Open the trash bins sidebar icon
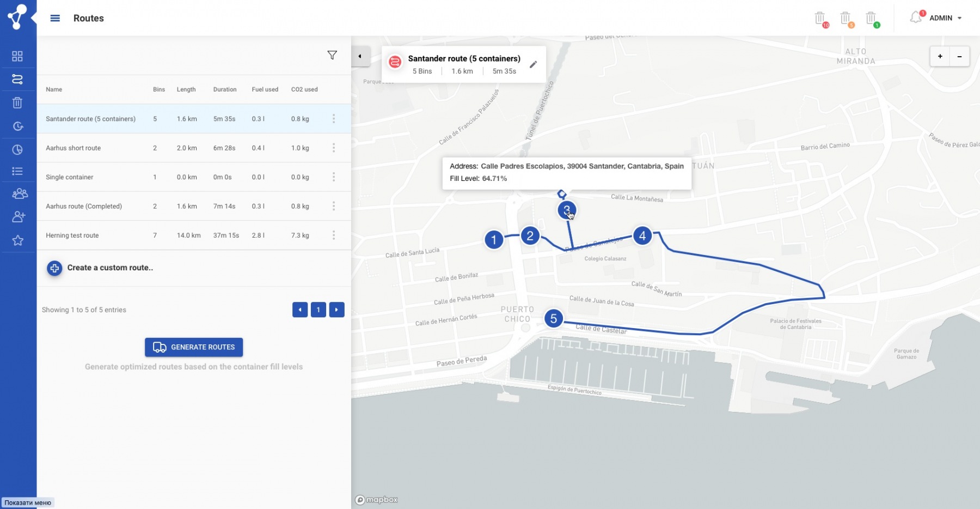This screenshot has height=509, width=980. click(17, 102)
